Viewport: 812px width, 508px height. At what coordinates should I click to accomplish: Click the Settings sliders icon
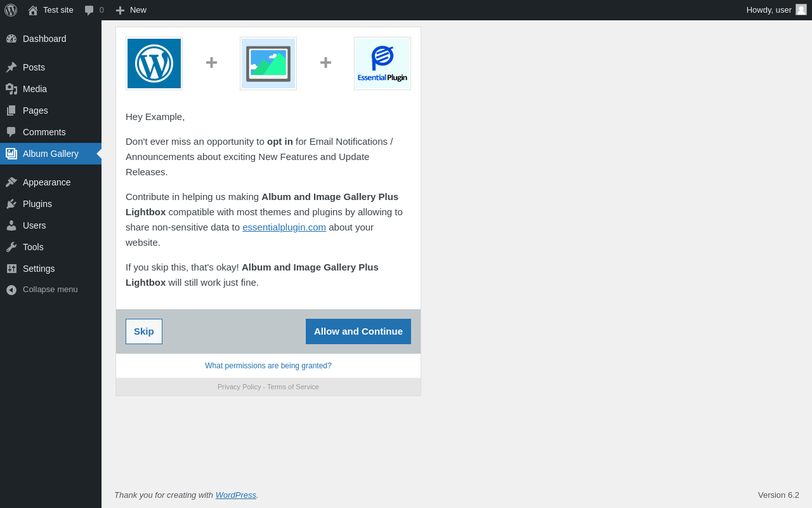(11, 269)
